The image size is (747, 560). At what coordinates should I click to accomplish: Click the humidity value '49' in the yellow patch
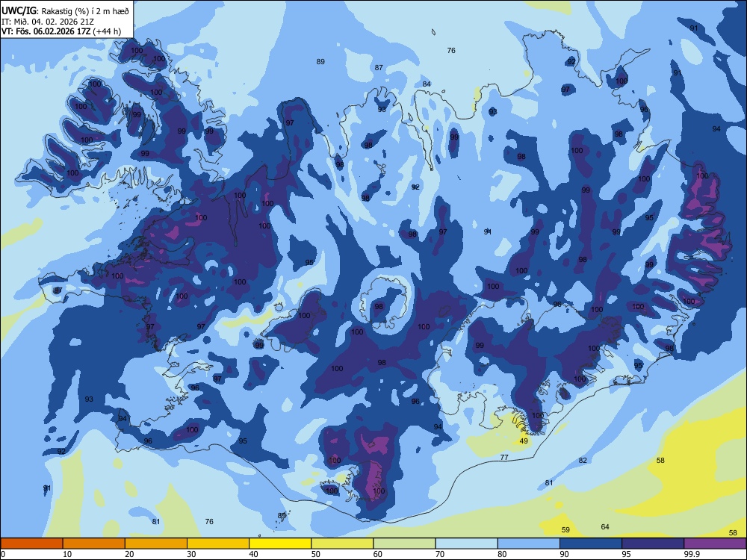[x=524, y=441]
